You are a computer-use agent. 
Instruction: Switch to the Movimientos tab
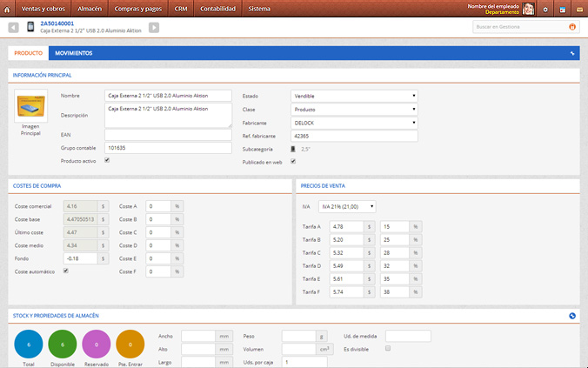73,53
